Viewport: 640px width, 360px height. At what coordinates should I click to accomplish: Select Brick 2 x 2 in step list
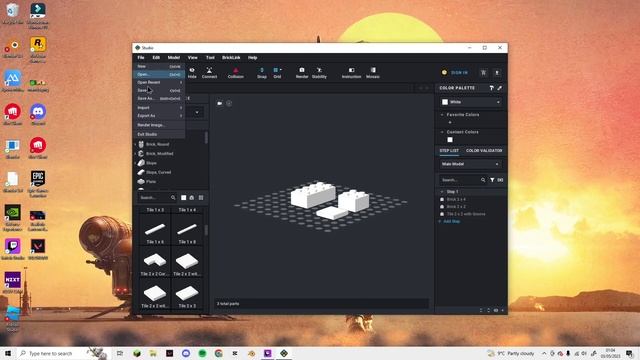tap(456, 207)
